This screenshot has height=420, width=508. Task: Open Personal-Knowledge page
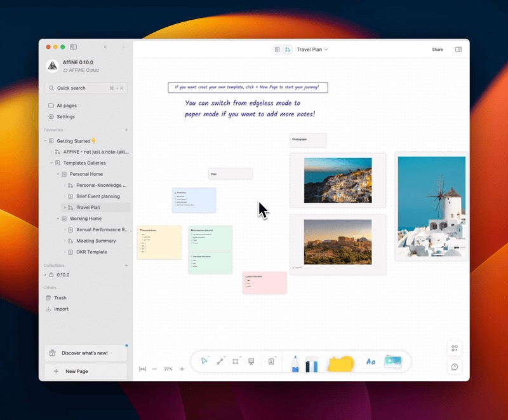(x=101, y=186)
